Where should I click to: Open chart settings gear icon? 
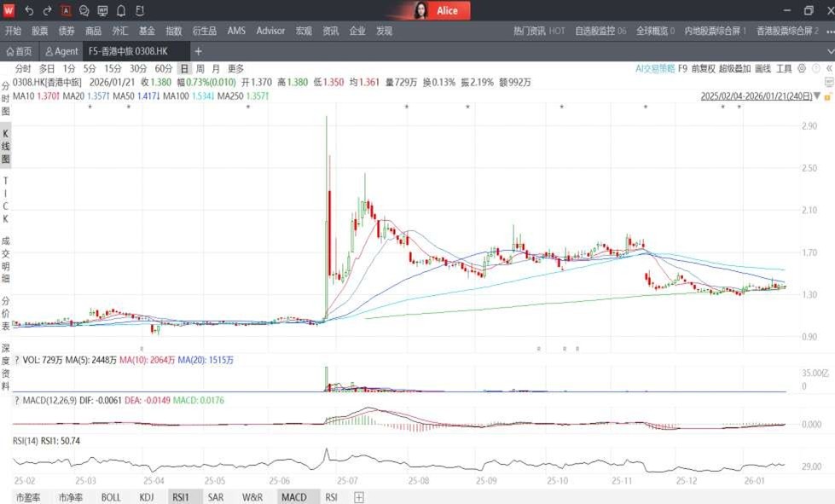(x=801, y=68)
